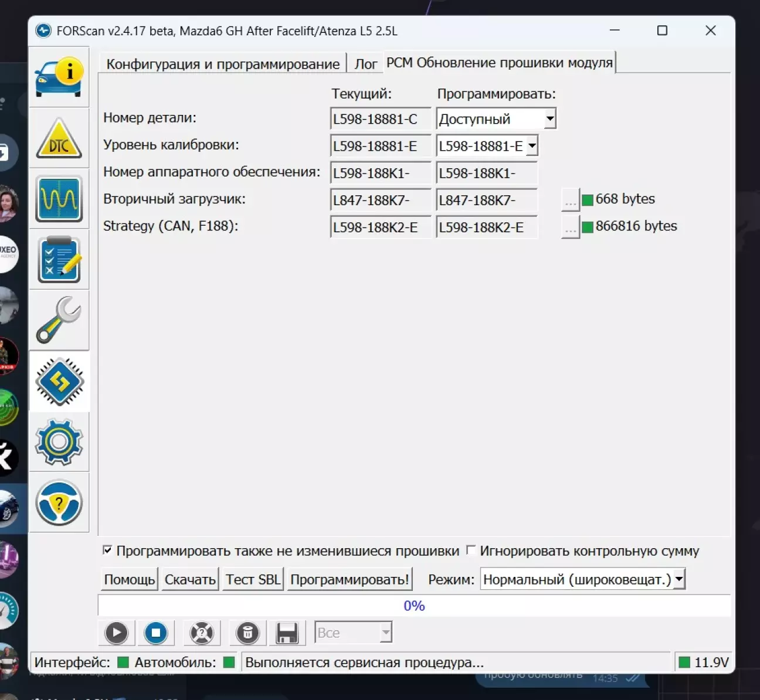Click the 0% progress bar
760x700 pixels.
coord(414,606)
